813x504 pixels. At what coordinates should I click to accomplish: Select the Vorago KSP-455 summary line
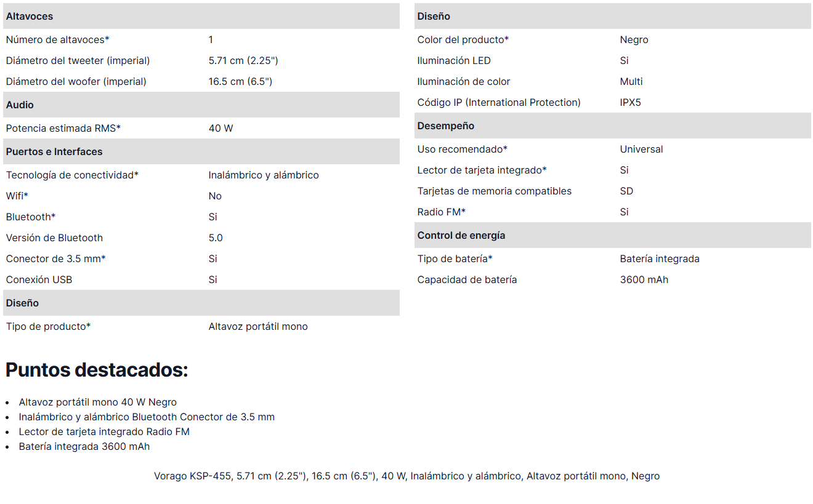[x=407, y=476]
